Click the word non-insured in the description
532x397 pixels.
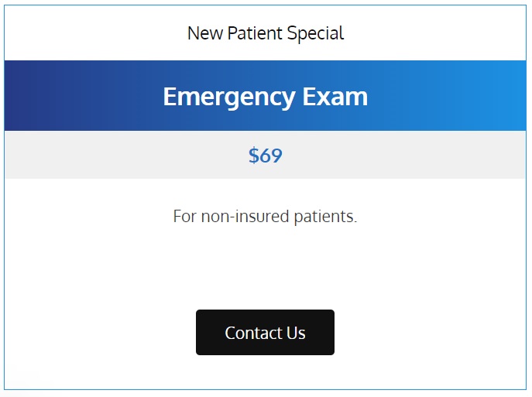(x=245, y=216)
